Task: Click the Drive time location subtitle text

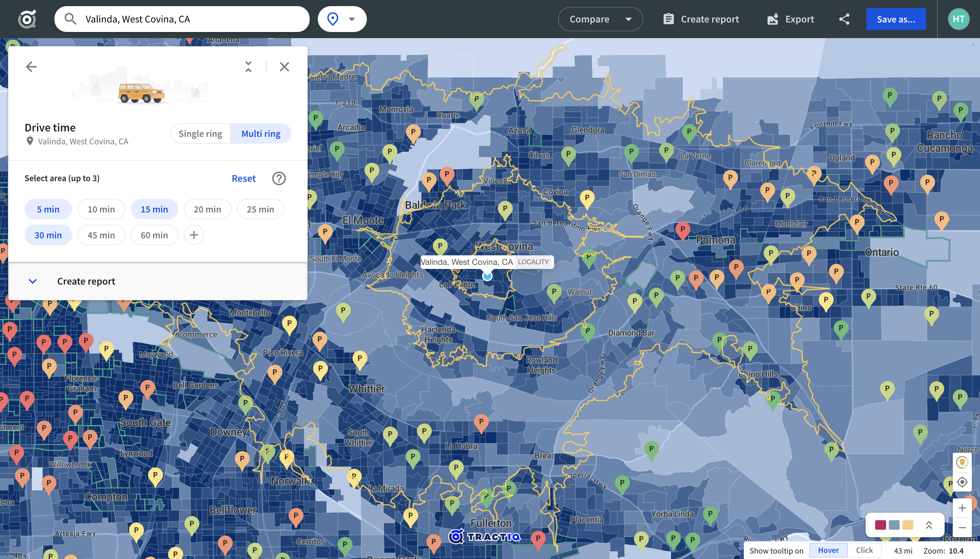Action: [x=83, y=141]
